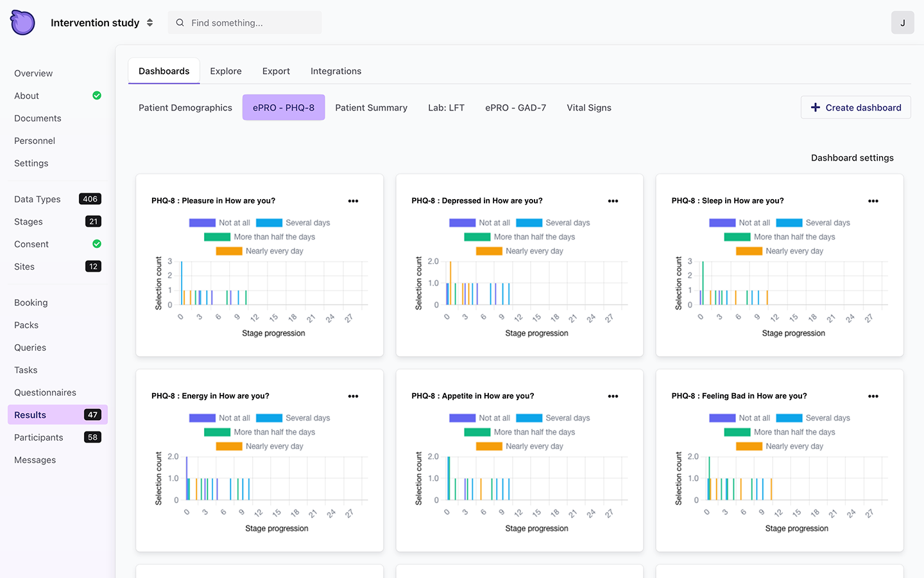The height and width of the screenshot is (578, 924).
Task: Go to Questionnaires in the sidebar
Action: 45,392
